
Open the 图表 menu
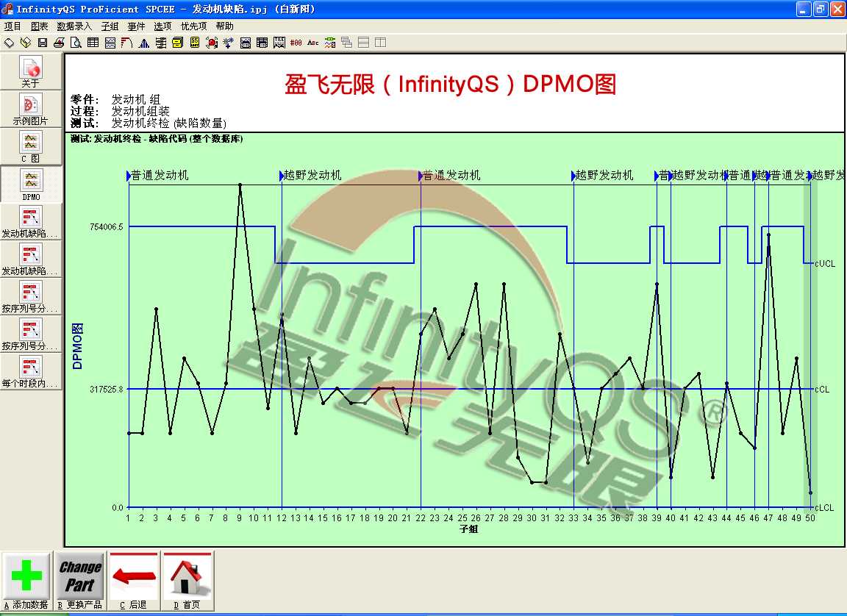tap(40, 26)
